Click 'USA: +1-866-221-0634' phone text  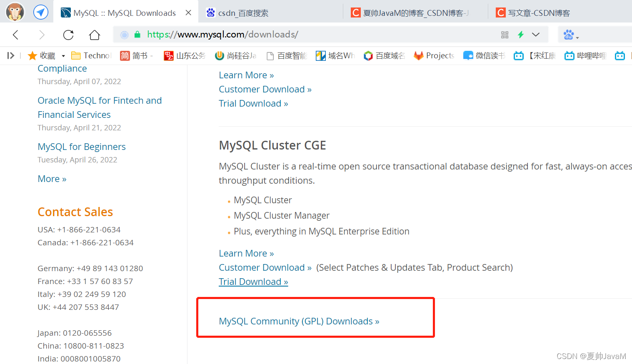tap(79, 229)
